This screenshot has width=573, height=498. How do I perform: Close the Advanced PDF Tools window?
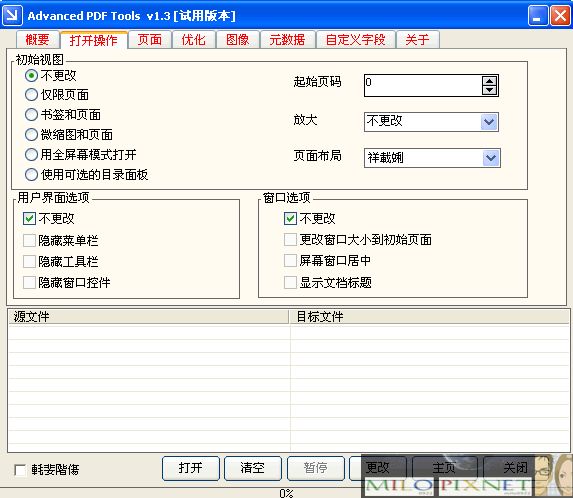[x=560, y=16]
